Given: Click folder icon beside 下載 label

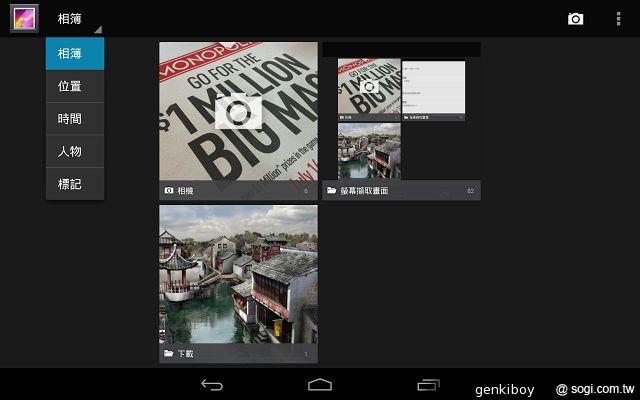Looking at the screenshot, I should click(x=169, y=353).
